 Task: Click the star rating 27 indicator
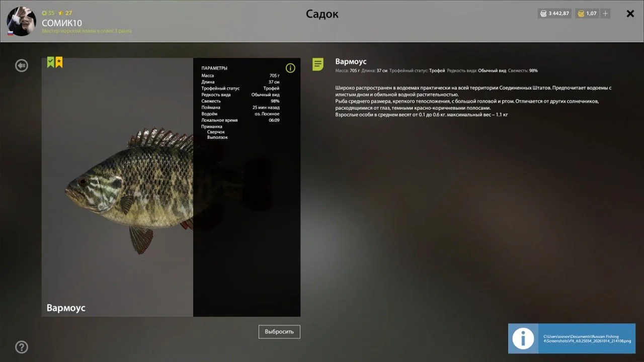click(x=65, y=13)
